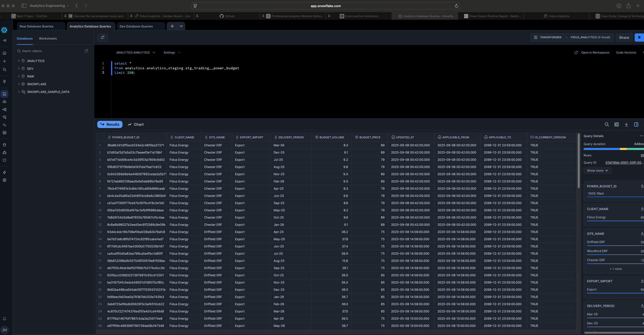Open the Query ID link
Image resolution: width=644 pixels, height=335 pixels.
point(624,162)
